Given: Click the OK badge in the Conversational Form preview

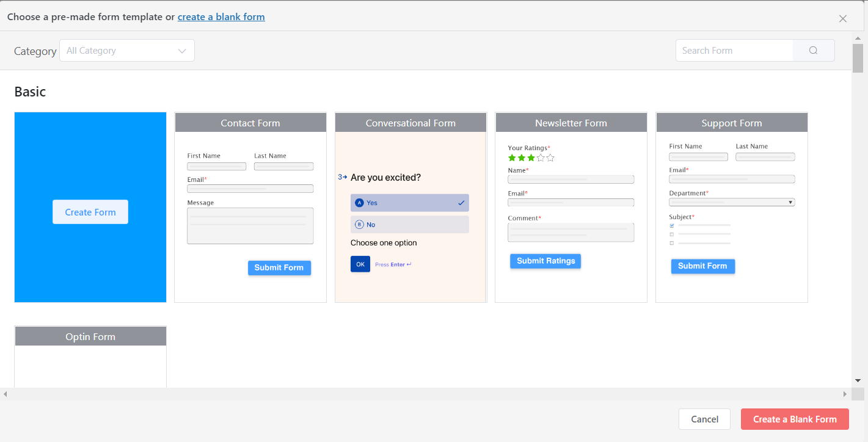Looking at the screenshot, I should 360,264.
